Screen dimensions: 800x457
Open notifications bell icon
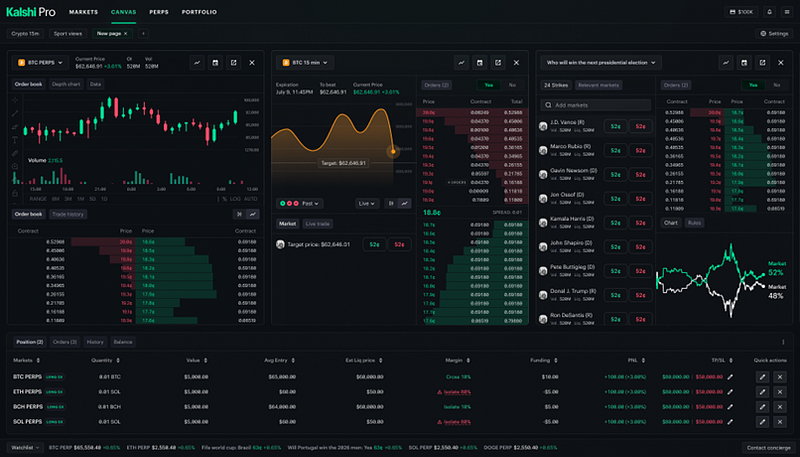[769, 12]
